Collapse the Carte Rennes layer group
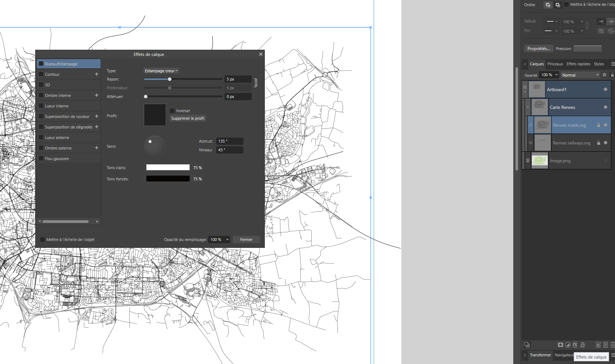Screen dimensions: 615x364 click(528, 107)
